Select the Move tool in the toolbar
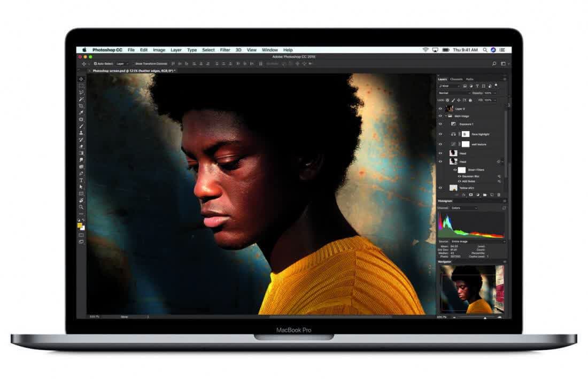588x379 pixels. click(81, 79)
